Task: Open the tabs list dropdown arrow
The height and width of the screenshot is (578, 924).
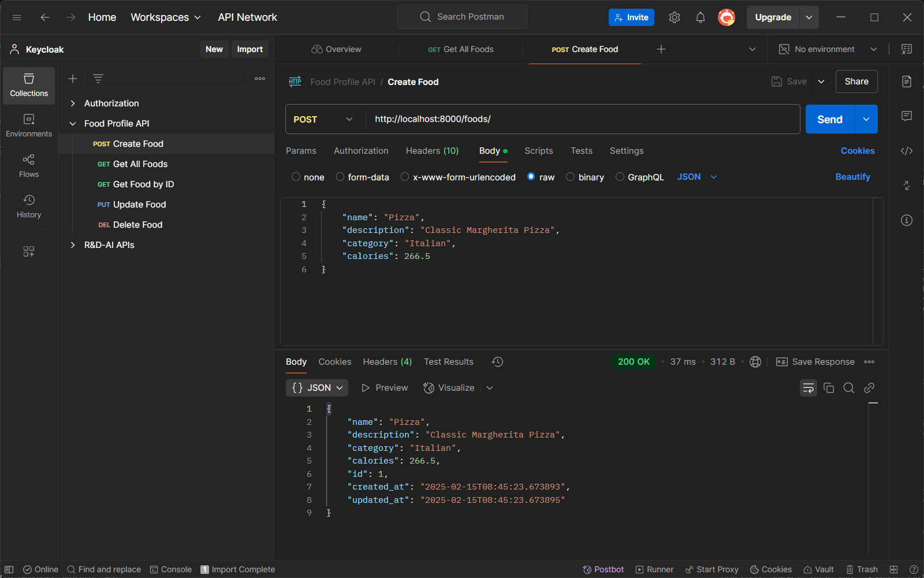Action: (752, 49)
